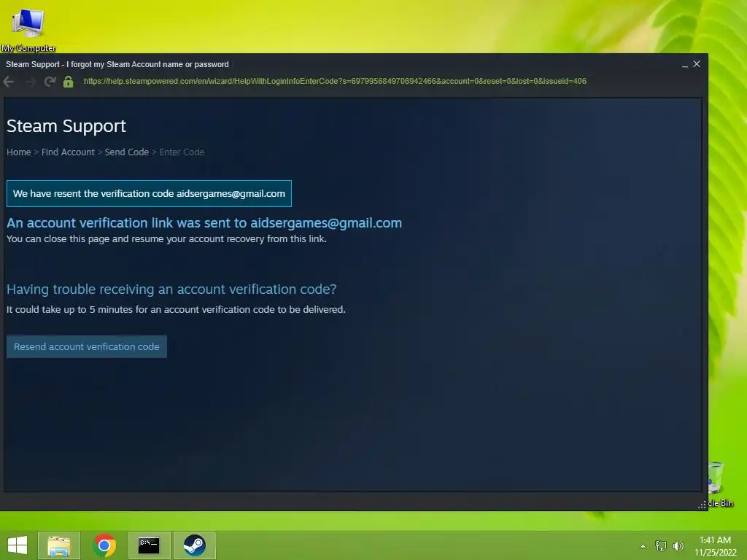Click the Steam Support heading
The image size is (747, 560).
pyautogui.click(x=66, y=126)
